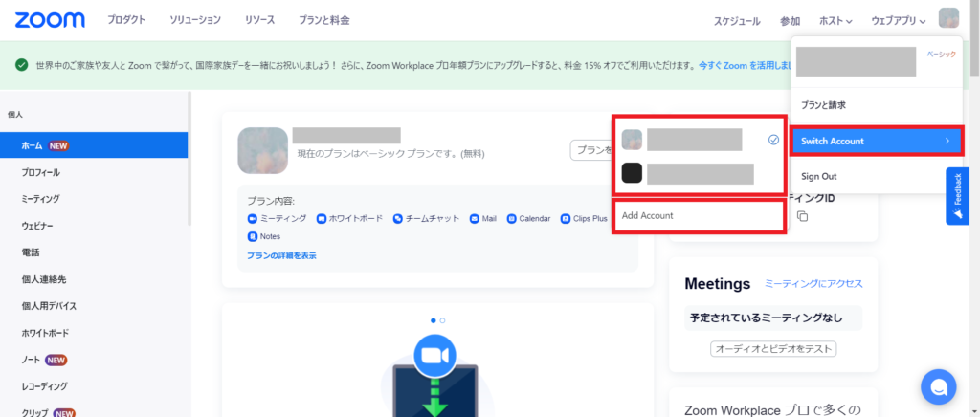
Task: Open the Feedback side tab
Action: pos(958,195)
